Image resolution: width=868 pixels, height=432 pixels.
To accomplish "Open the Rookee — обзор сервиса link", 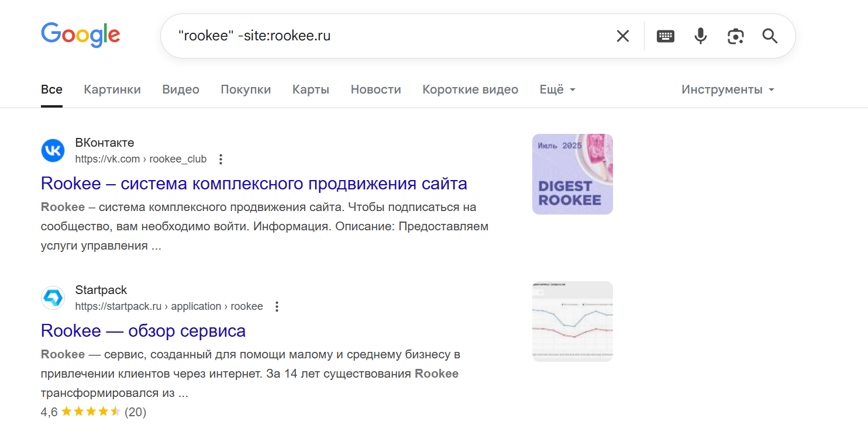I will tap(143, 330).
